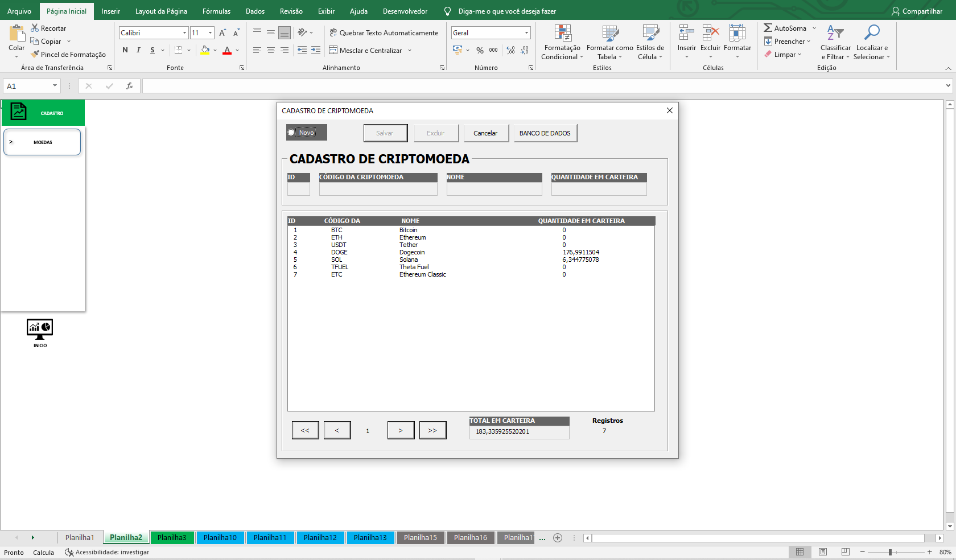Click the zoom slider handle
Viewport: 956px width, 560px height.
click(x=890, y=552)
